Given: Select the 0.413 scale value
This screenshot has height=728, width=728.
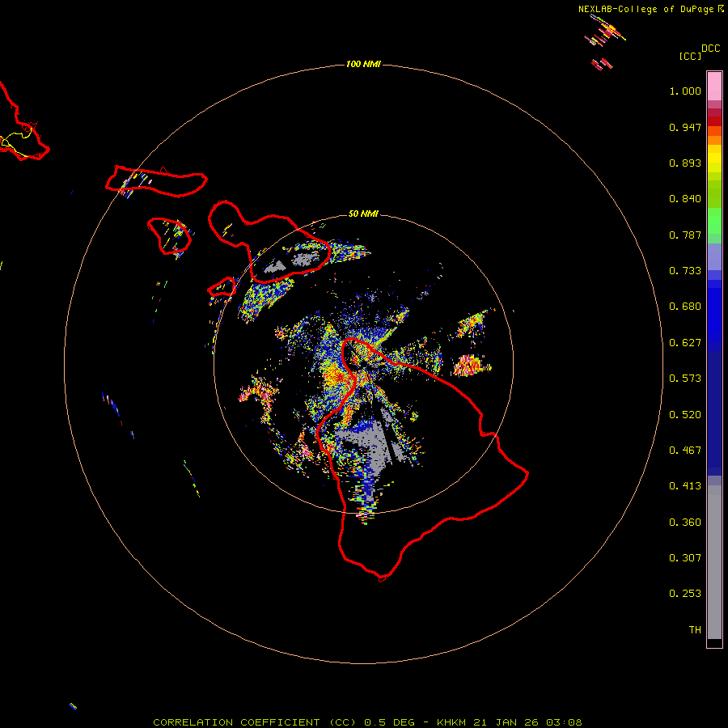Looking at the screenshot, I should pos(685,486).
